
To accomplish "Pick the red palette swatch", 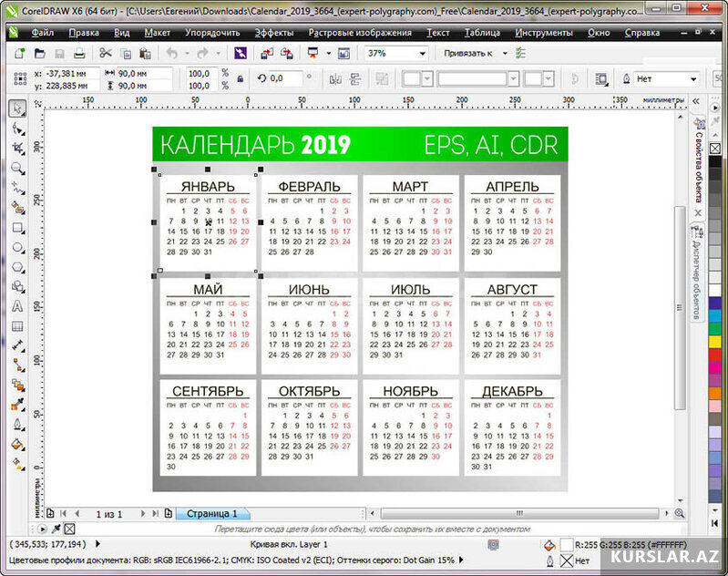I will coord(715,354).
